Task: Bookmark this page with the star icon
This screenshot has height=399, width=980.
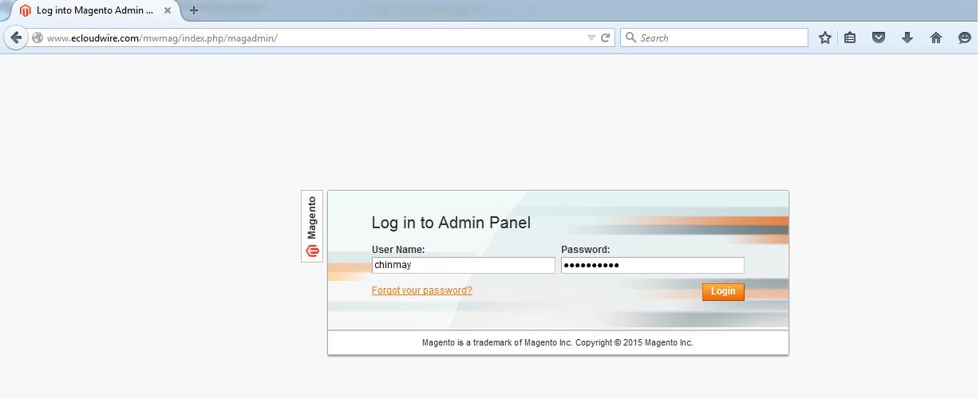Action: tap(825, 38)
